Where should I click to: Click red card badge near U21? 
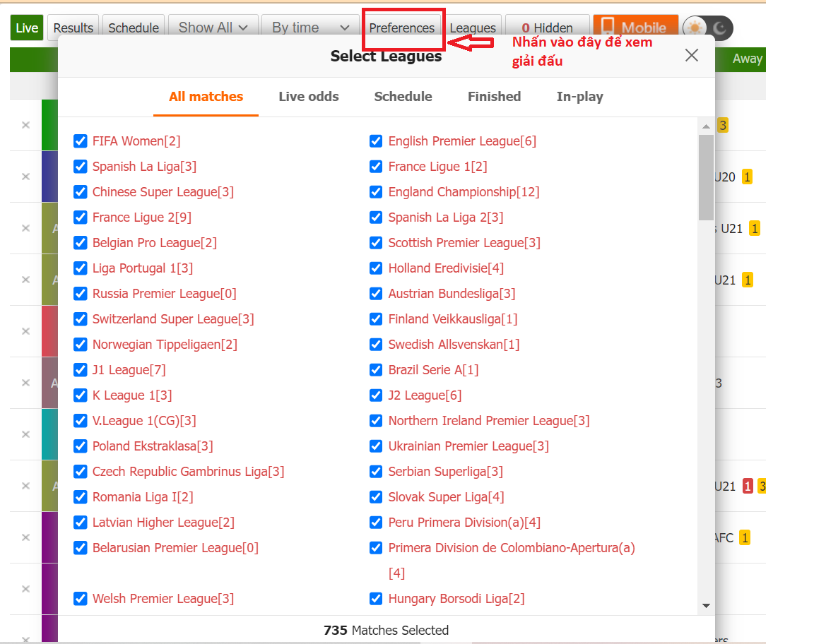pyautogui.click(x=748, y=486)
